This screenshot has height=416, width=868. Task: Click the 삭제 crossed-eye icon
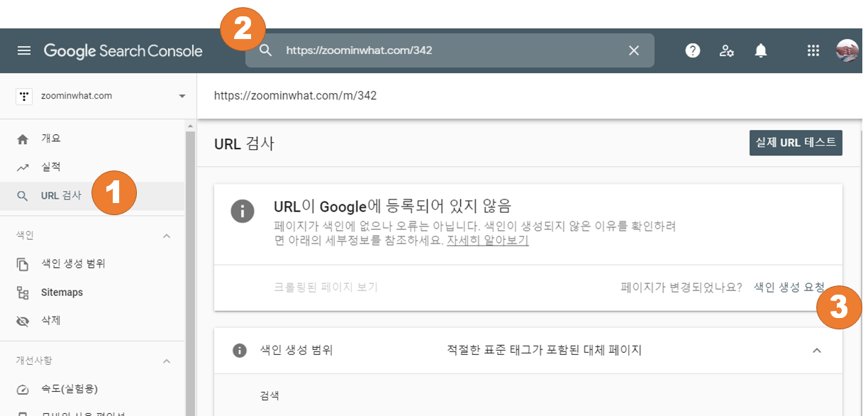(x=23, y=321)
